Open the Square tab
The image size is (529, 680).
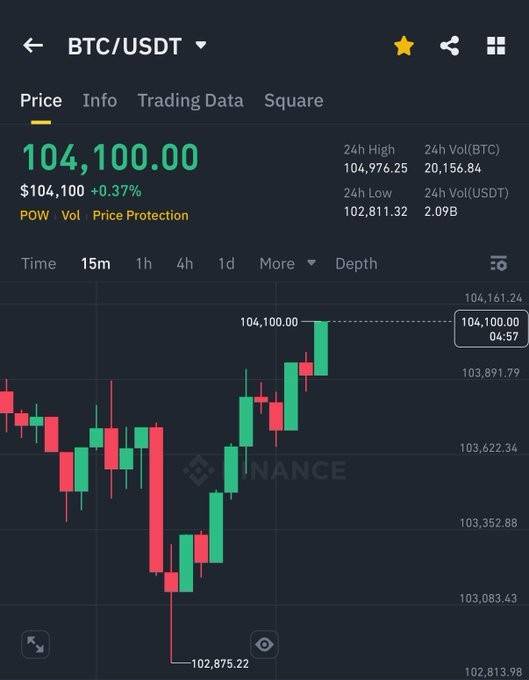click(294, 101)
